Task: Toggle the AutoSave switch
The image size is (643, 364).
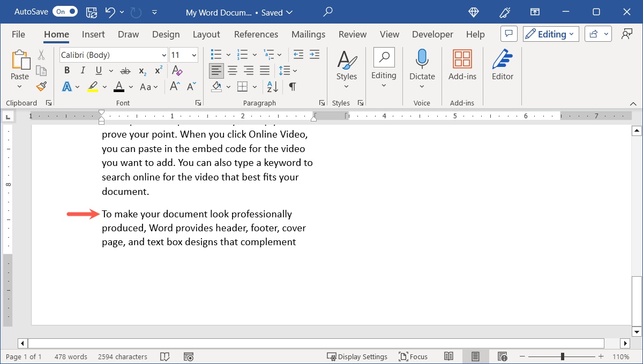Action: tap(65, 12)
